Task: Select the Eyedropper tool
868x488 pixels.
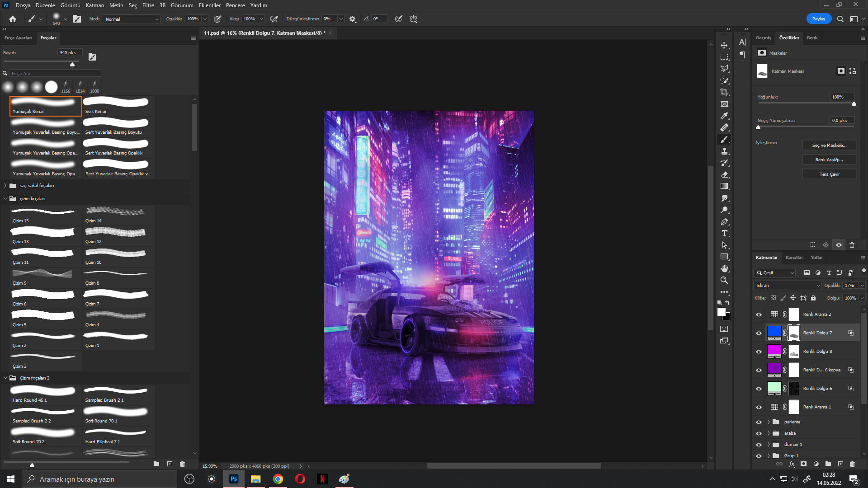Action: 724,116
